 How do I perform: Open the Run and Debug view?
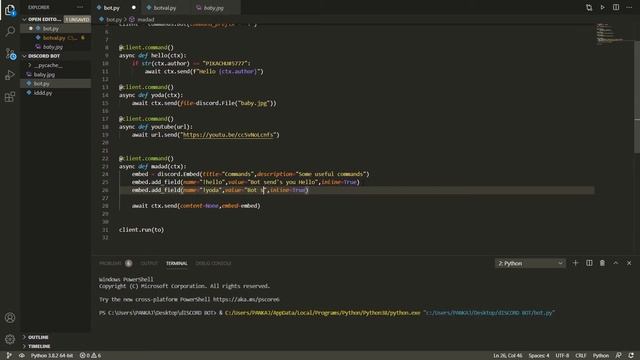10,75
